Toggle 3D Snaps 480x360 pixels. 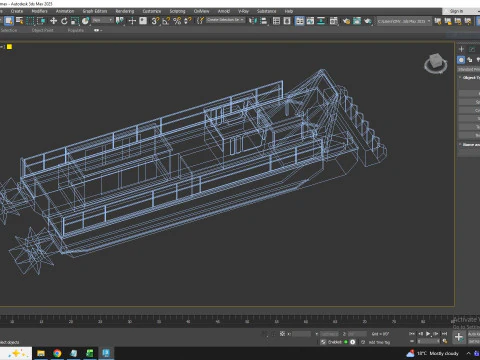pos(155,21)
